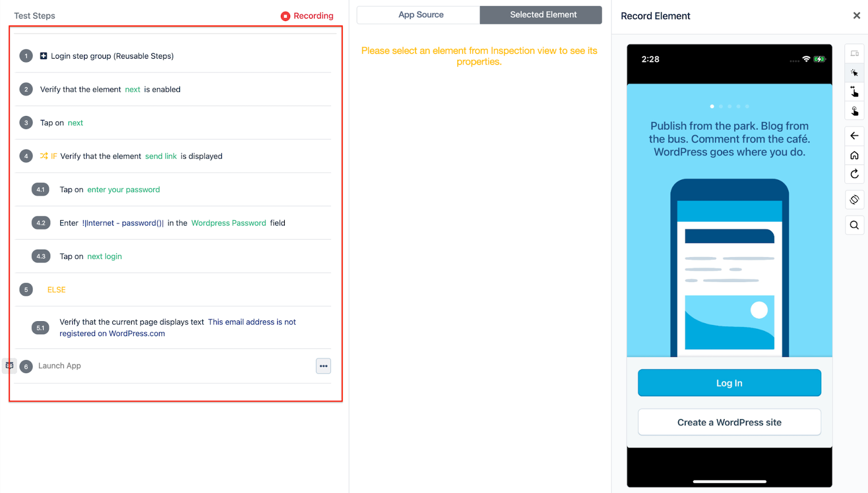Click the 'next login' element in step 4.3
Screen dimensions: 868x493
pos(105,257)
